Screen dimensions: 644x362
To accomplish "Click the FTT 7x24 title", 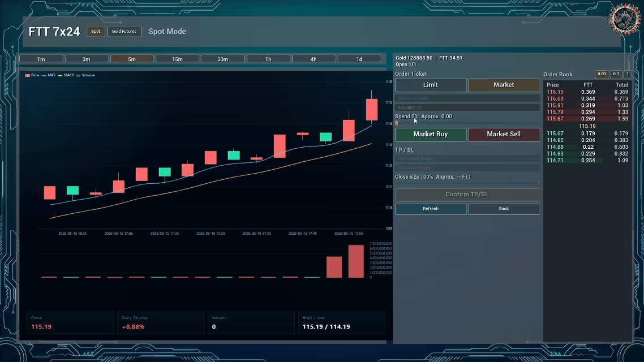I will (54, 32).
